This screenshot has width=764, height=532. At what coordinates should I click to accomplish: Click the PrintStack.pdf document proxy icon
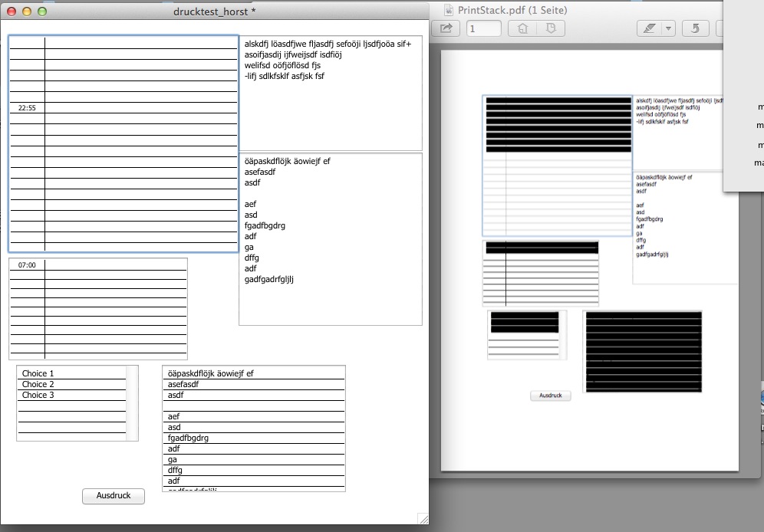click(447, 9)
